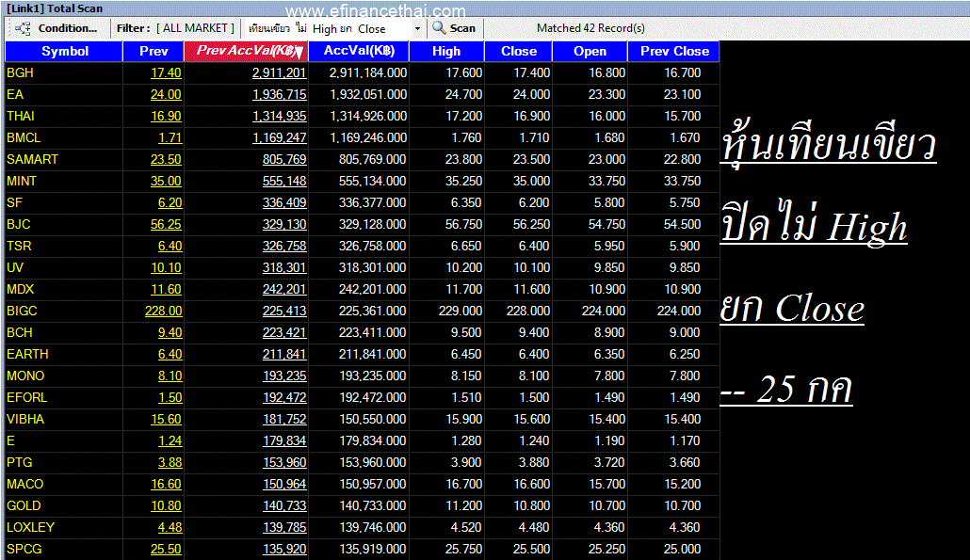Viewport: 970px width, 560px height.
Task: Select the GOLD symbol
Action: point(24,505)
